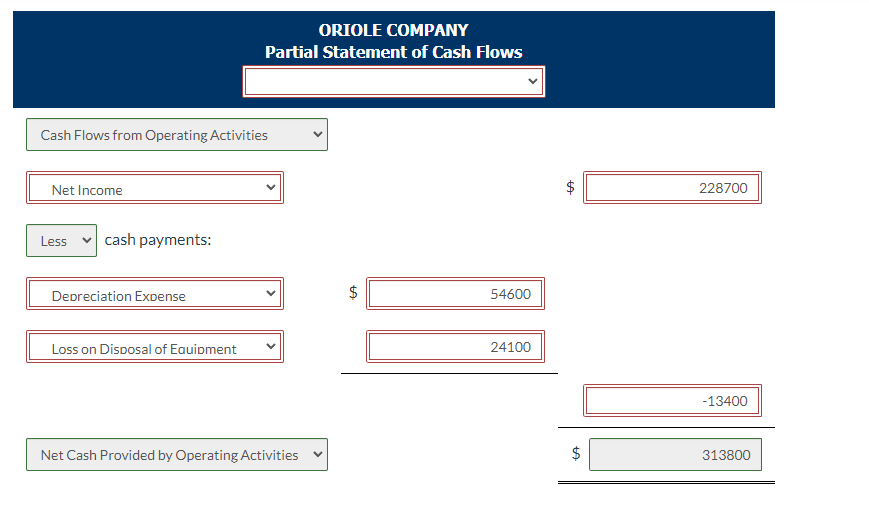Expand Net Cash Provided by Operating Activities dropdown

176,455
